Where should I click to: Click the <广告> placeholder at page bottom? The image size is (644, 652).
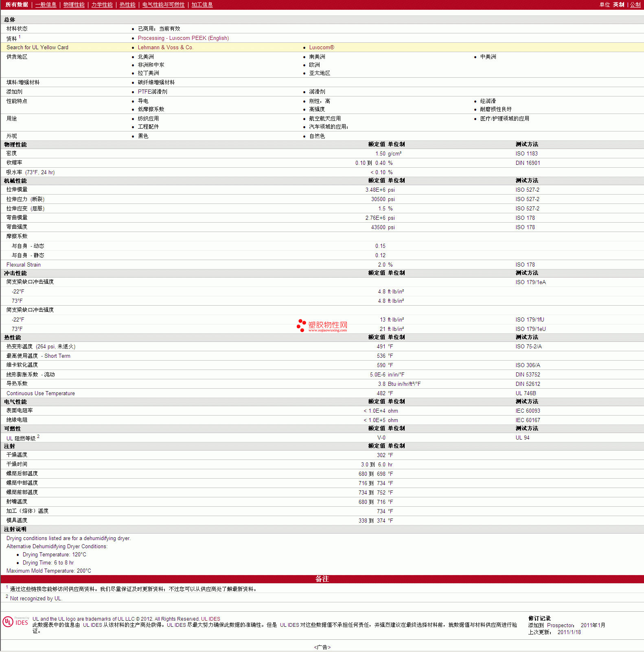click(x=322, y=647)
